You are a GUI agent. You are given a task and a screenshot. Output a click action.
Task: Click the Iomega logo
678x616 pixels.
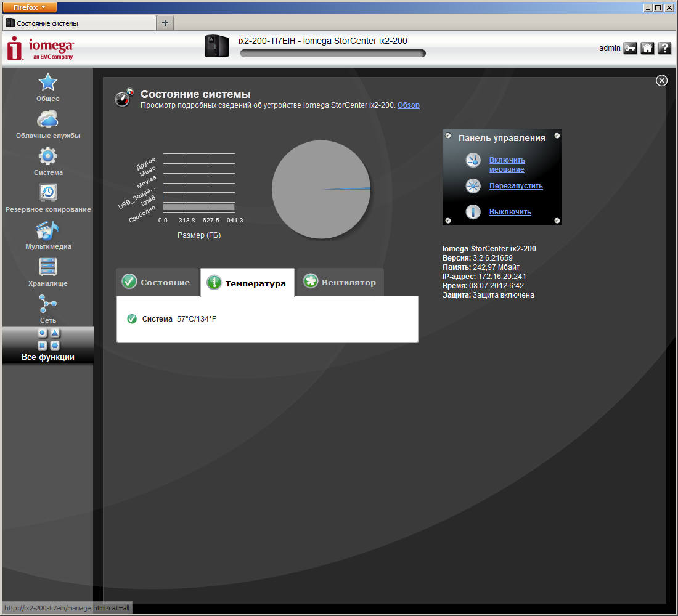click(x=41, y=48)
